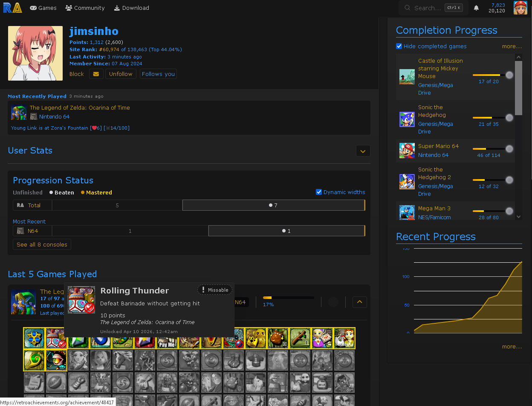Open the gold crowned creature achievement badge

(256, 338)
